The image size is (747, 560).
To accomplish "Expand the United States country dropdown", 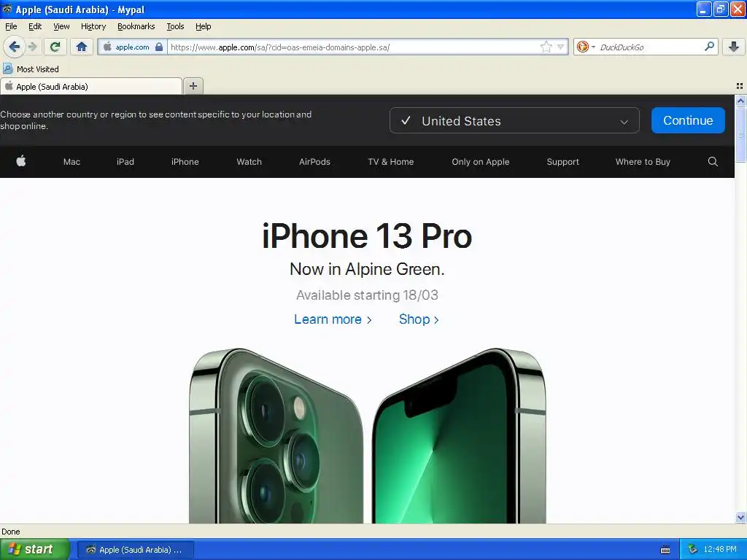I will point(514,120).
